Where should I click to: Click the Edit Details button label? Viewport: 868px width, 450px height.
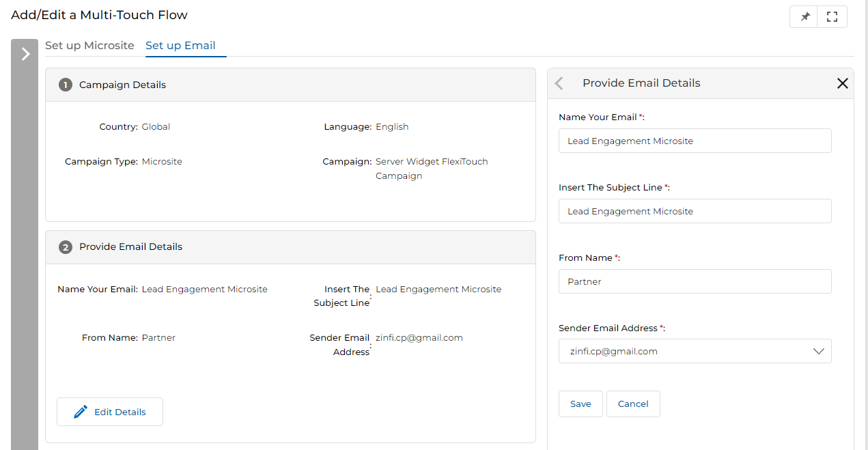coord(120,412)
